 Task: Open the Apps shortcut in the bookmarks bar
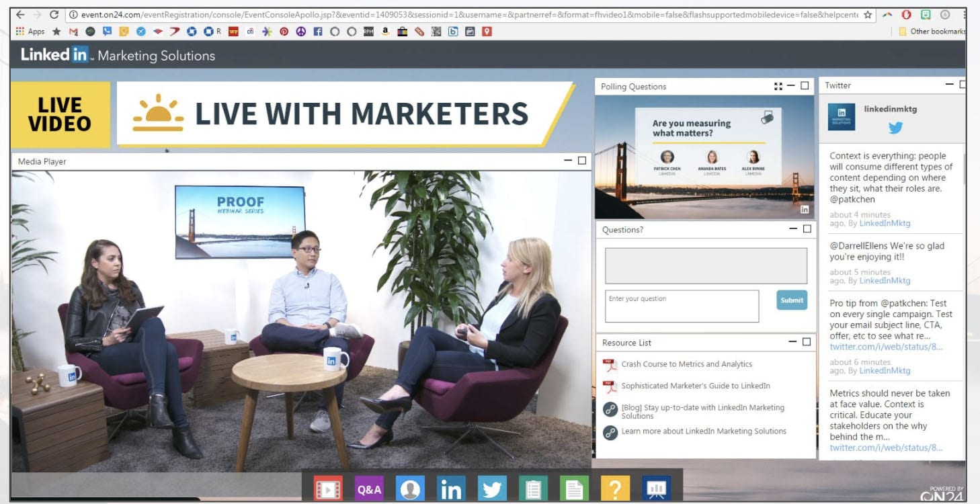[30, 32]
